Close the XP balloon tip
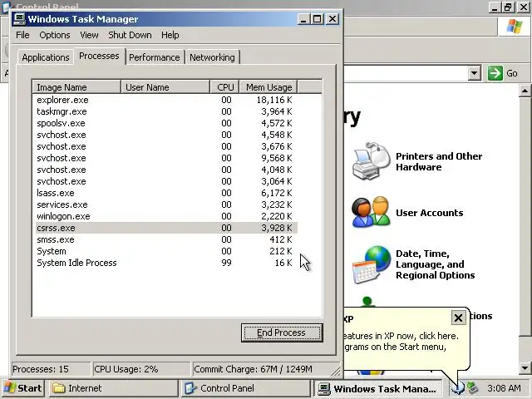This screenshot has width=532, height=399. 458,318
